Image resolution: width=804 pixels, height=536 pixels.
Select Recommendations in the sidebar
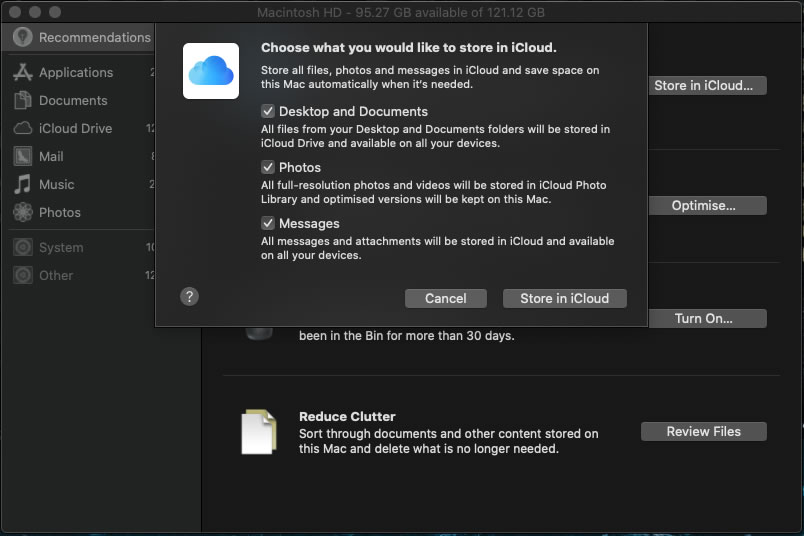(78, 37)
